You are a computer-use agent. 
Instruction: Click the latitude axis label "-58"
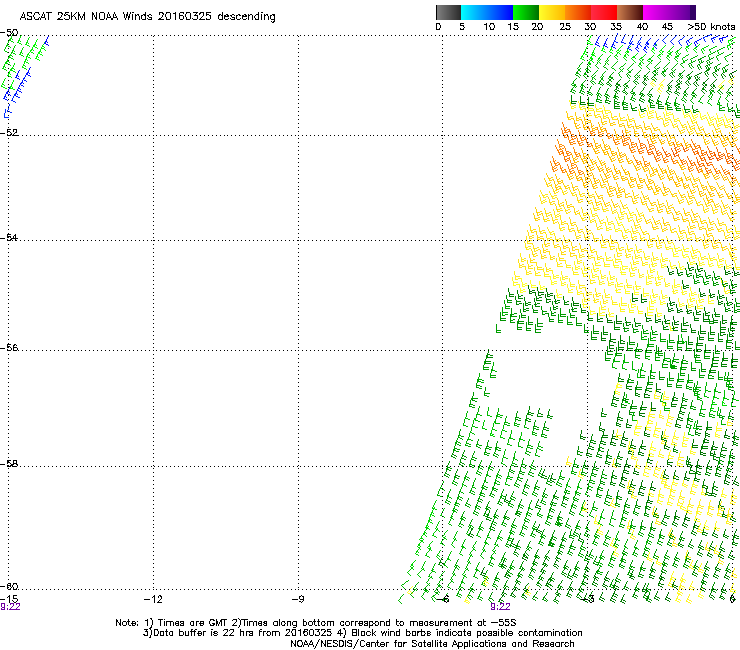click(9, 464)
